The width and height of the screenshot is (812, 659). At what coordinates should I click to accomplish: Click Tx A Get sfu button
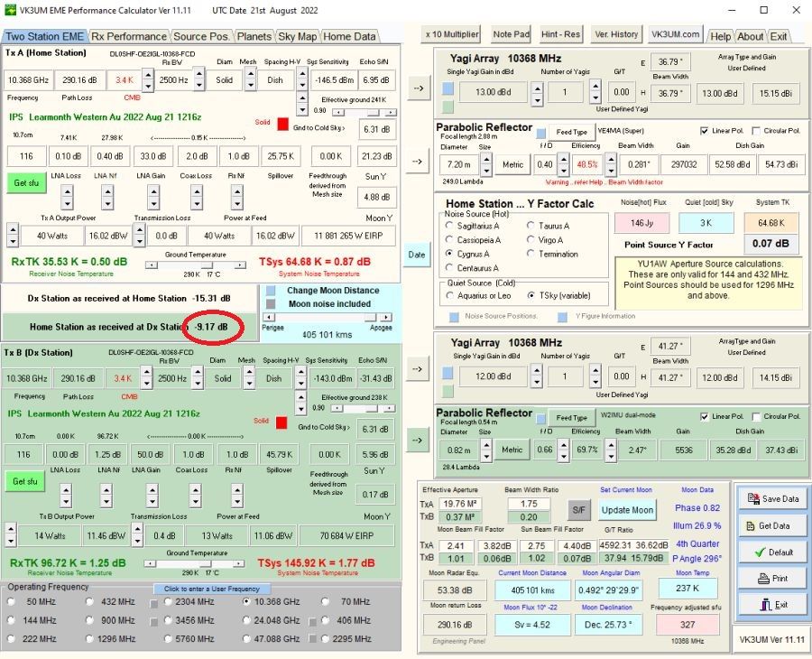(26, 183)
